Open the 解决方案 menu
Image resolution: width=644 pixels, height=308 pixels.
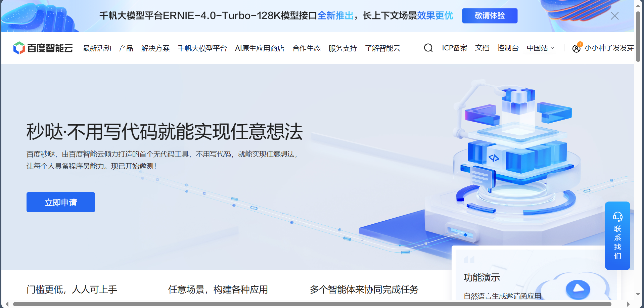155,48
